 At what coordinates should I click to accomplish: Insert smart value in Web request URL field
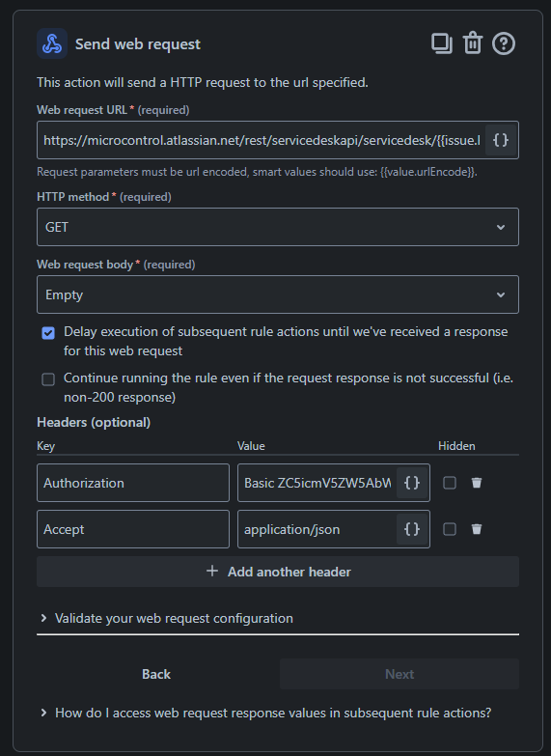coord(501,140)
